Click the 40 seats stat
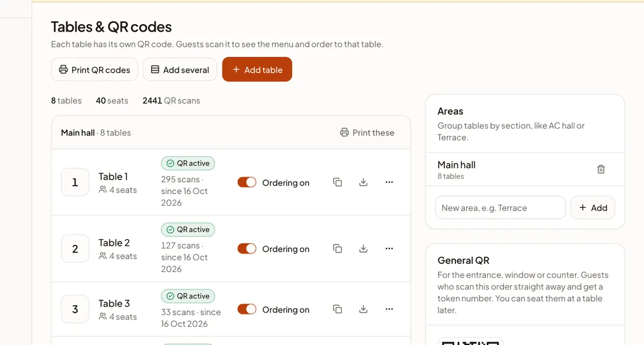The height and width of the screenshot is (345, 644). (112, 101)
